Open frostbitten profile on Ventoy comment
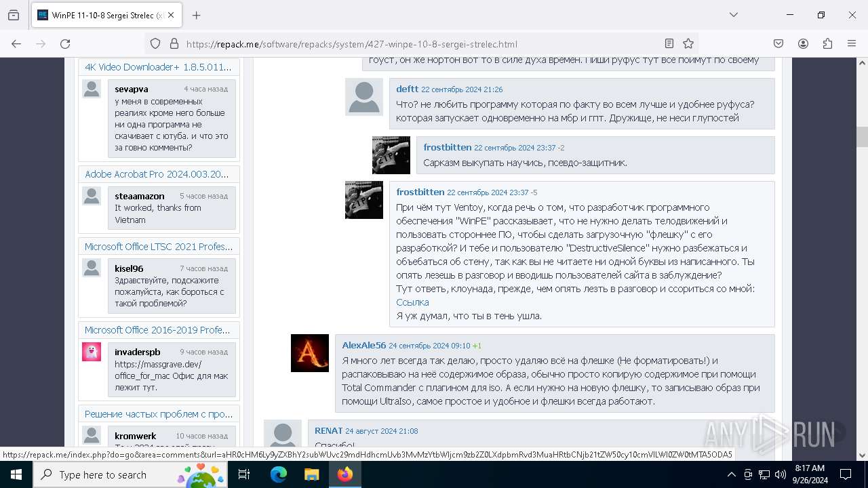This screenshot has width=868, height=488. [420, 192]
